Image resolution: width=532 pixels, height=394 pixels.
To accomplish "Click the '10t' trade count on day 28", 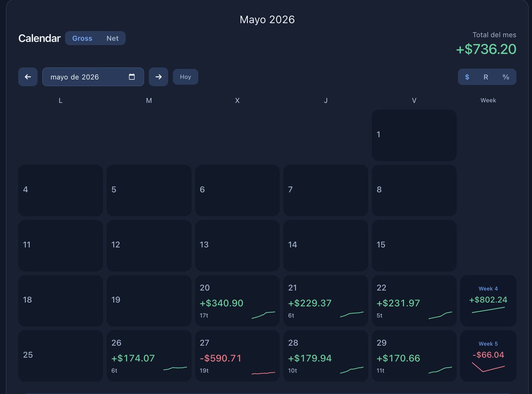I will [x=293, y=370].
